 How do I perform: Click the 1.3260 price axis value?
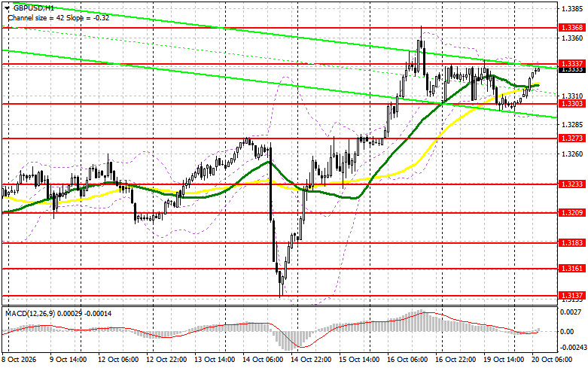click(x=572, y=154)
